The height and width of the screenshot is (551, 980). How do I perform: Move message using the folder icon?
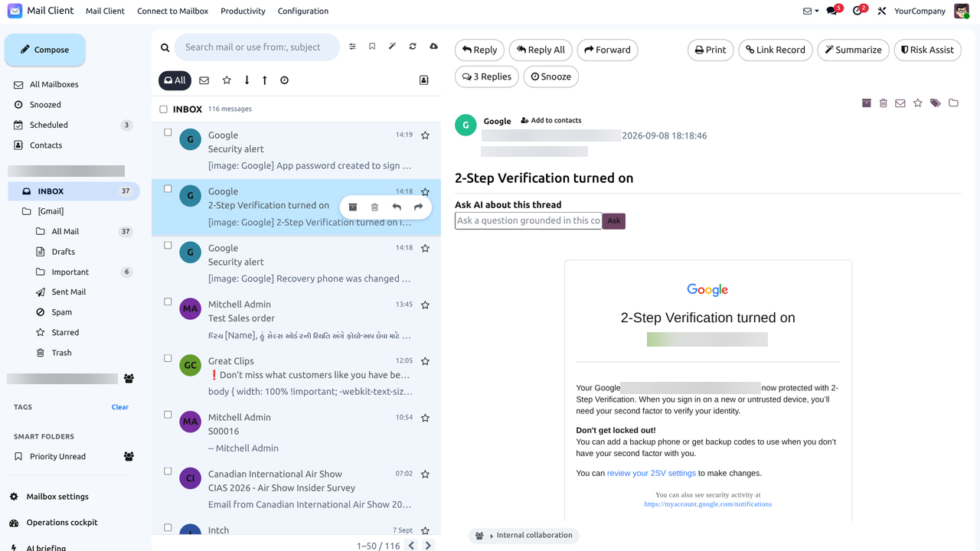tap(953, 103)
